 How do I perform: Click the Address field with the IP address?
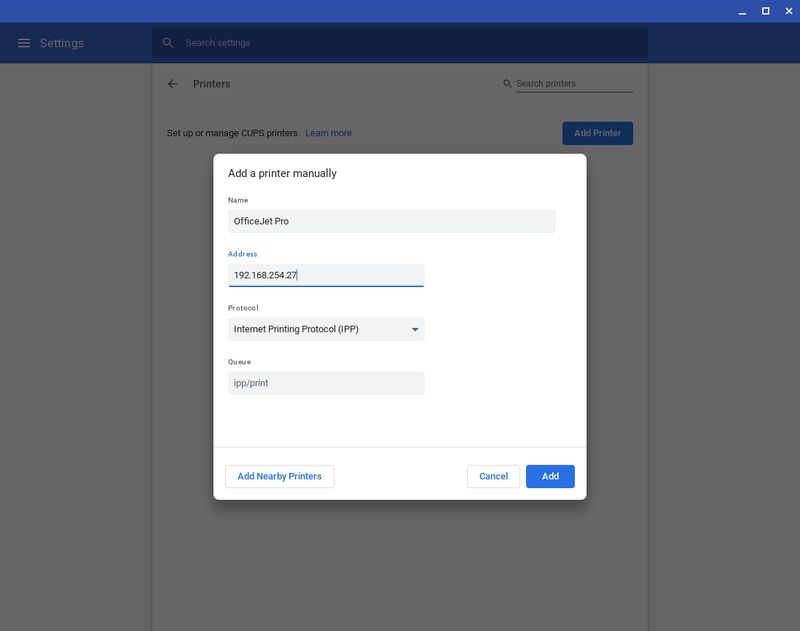(x=326, y=275)
